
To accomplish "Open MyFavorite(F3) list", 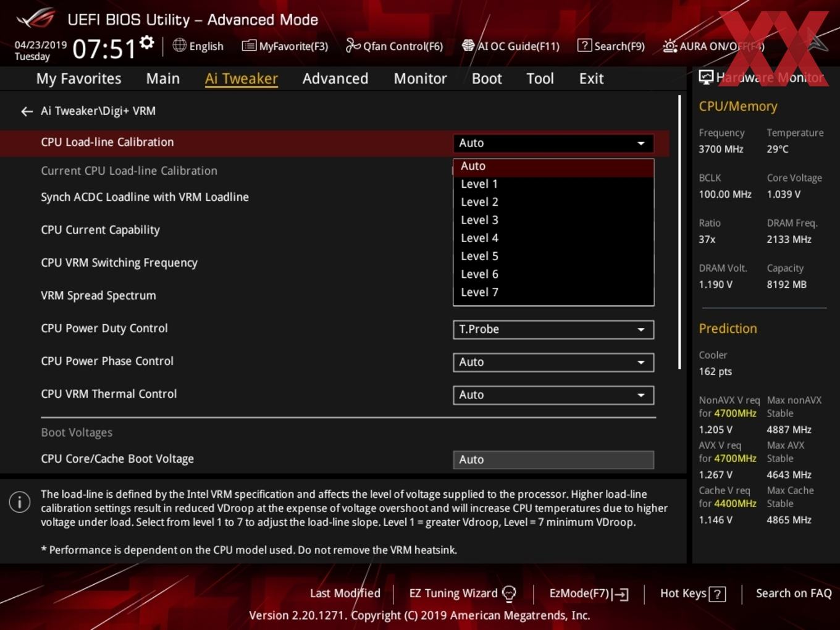I will pos(285,46).
